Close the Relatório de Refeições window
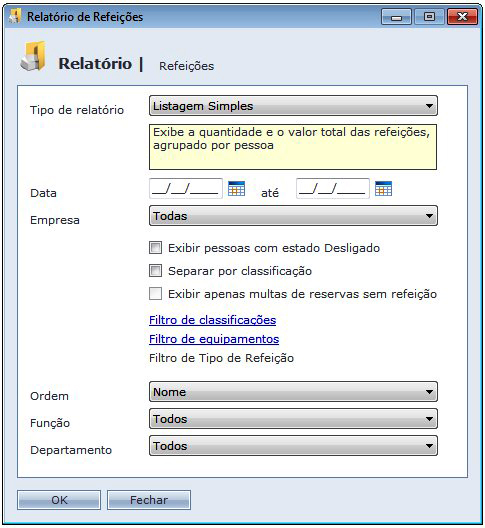Screen dimensions: 485x528 (462, 16)
